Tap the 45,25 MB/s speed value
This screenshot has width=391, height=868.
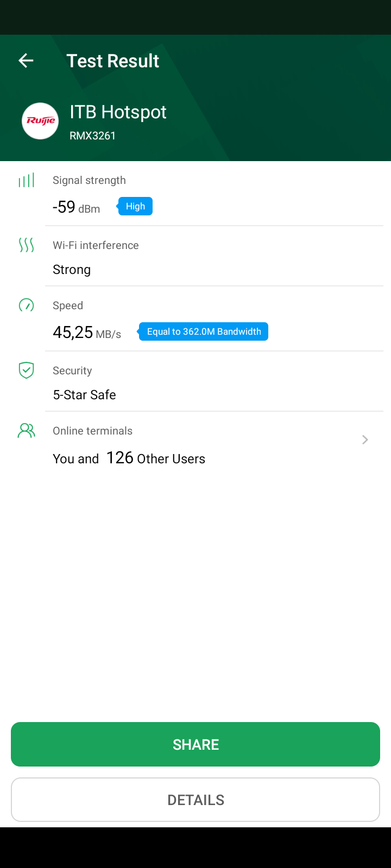tap(87, 332)
